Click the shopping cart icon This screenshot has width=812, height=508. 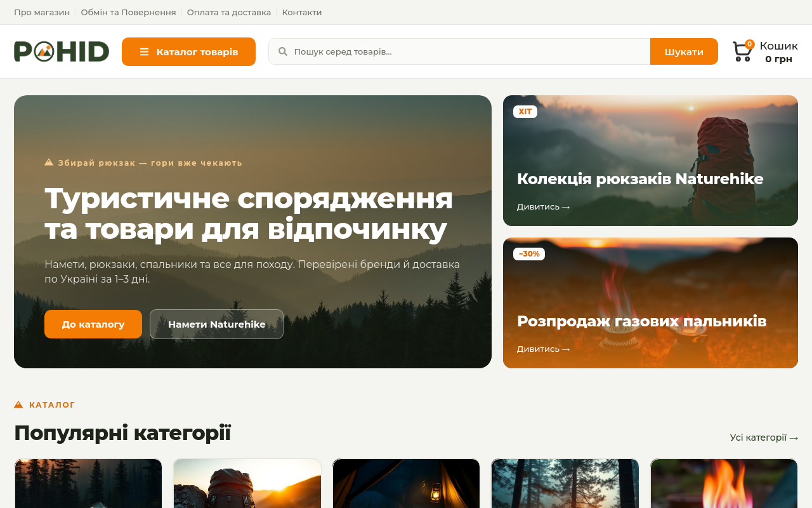point(742,51)
